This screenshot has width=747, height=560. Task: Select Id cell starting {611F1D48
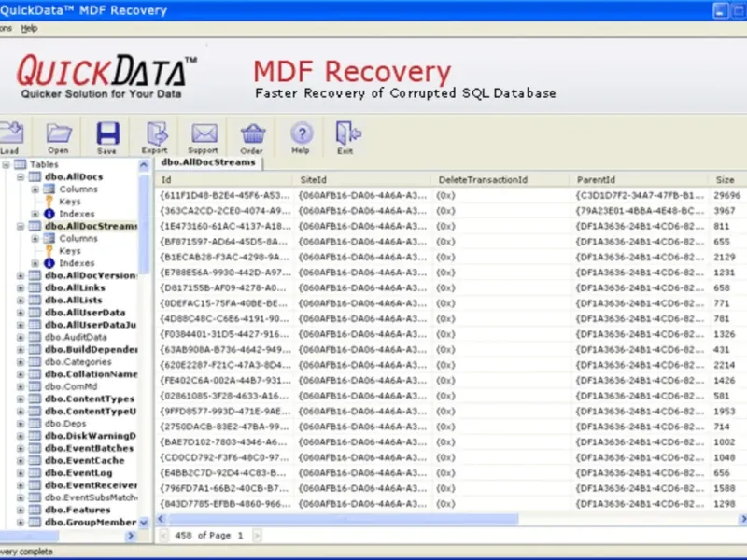(225, 195)
